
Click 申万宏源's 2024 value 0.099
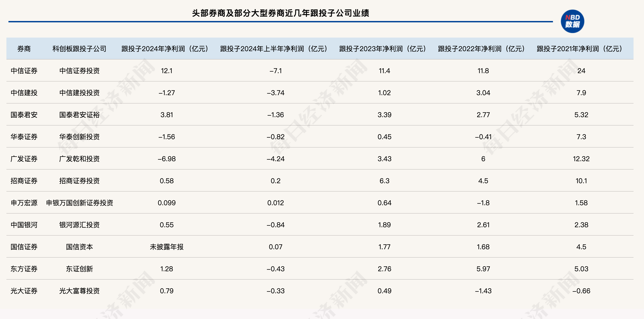pyautogui.click(x=167, y=203)
